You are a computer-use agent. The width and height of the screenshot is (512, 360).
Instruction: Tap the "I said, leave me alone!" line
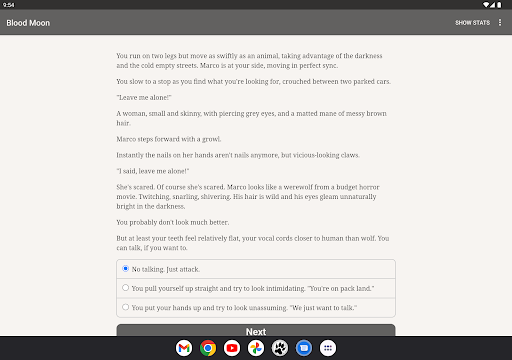pos(153,171)
